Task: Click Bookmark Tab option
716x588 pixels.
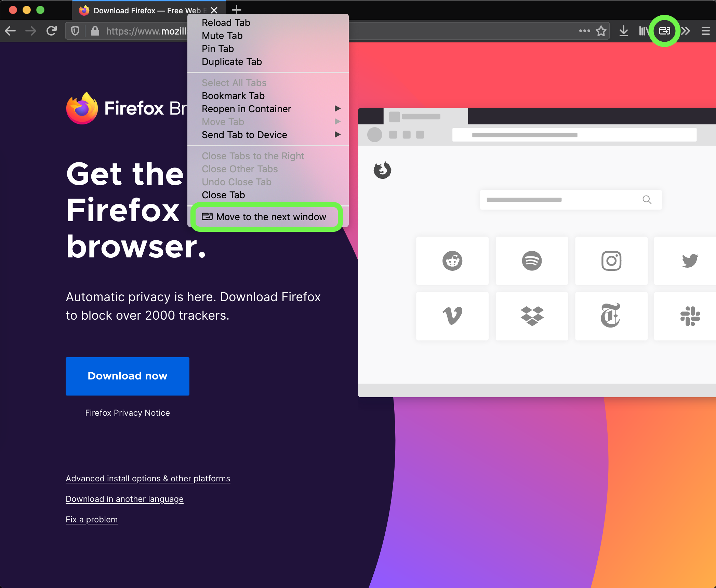Action: tap(234, 96)
